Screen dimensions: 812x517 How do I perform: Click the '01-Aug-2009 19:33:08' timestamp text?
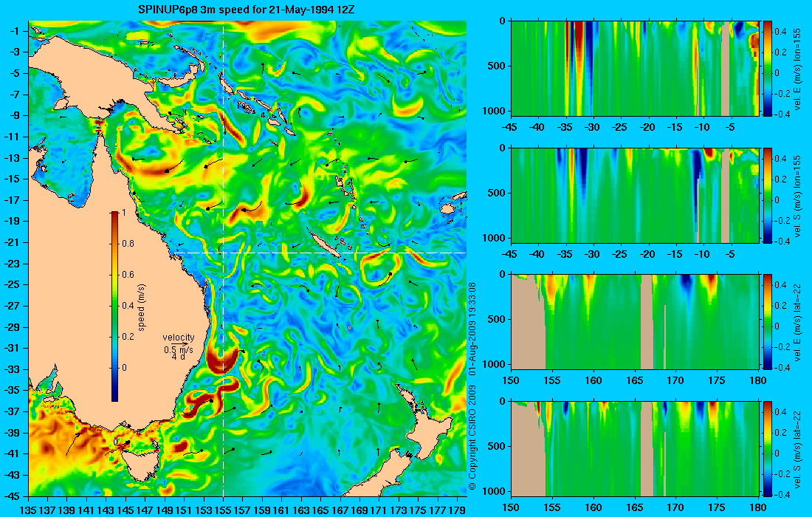[472, 329]
